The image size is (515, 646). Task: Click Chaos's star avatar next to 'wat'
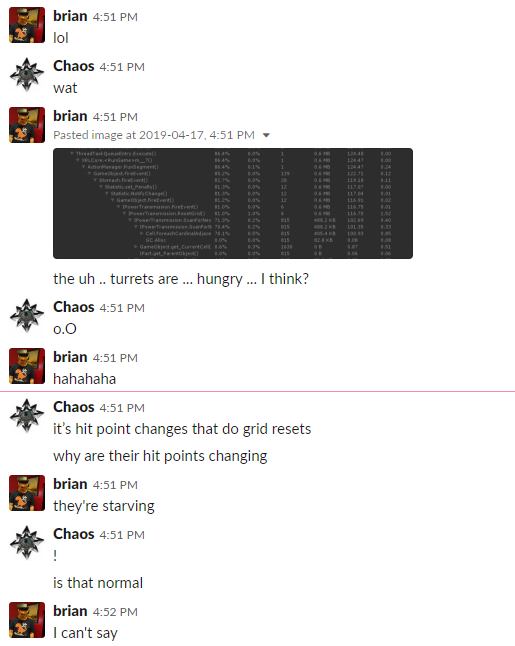(x=27, y=75)
